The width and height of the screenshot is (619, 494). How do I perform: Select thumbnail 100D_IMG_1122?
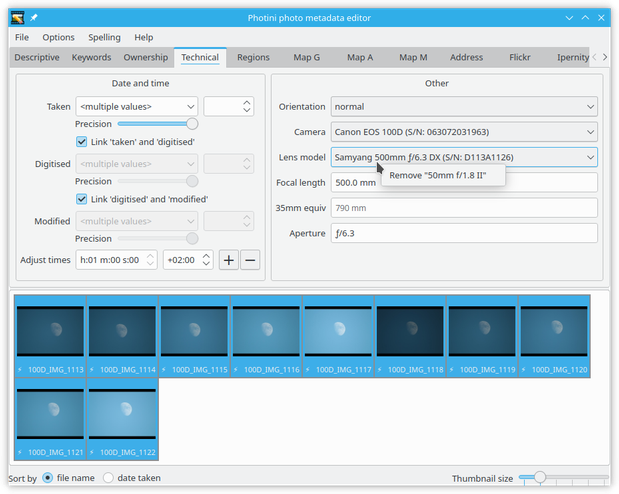pos(122,419)
